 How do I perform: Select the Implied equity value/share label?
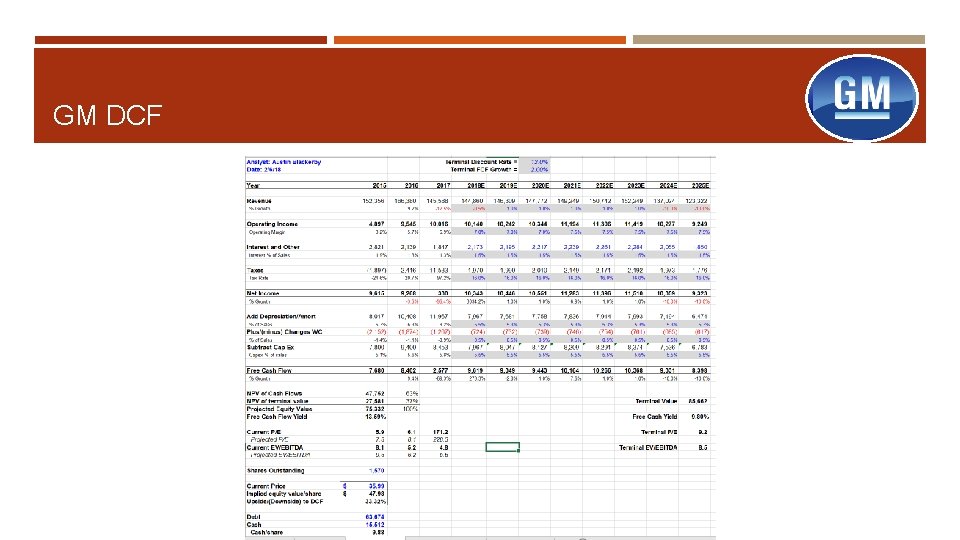tap(283, 493)
